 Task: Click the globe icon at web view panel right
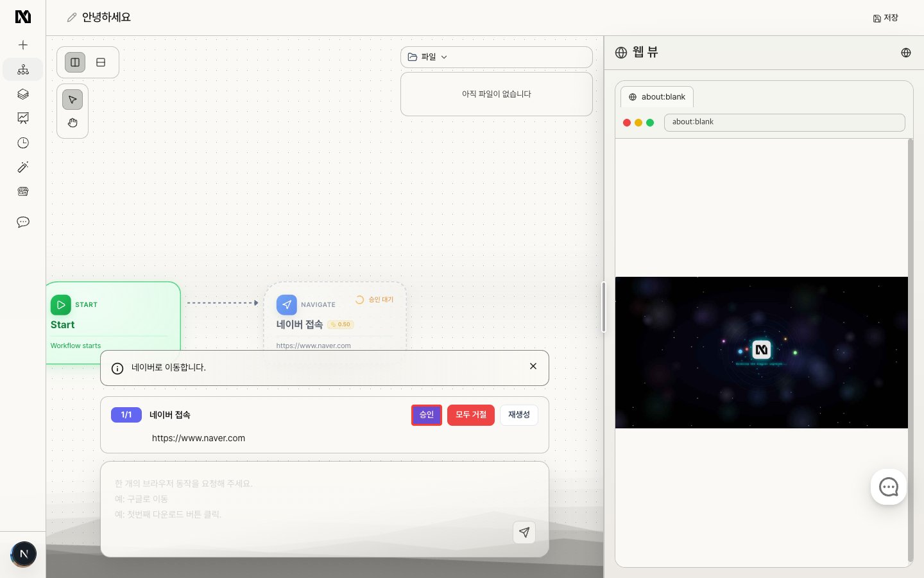(x=906, y=53)
